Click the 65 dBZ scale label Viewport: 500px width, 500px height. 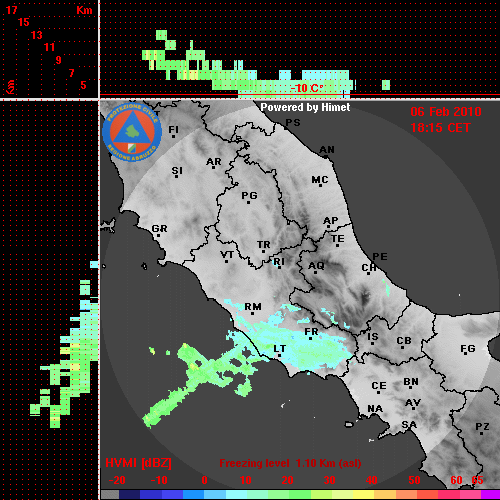click(x=477, y=480)
